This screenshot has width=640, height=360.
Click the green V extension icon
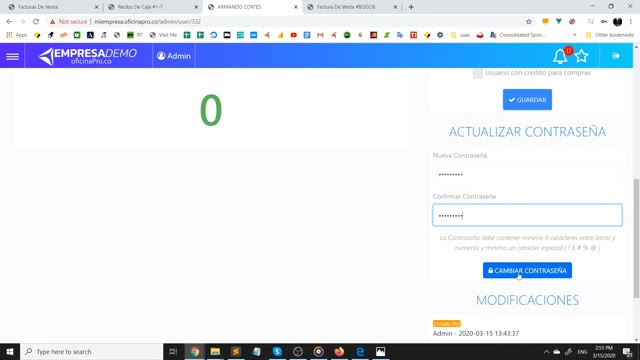click(559, 22)
